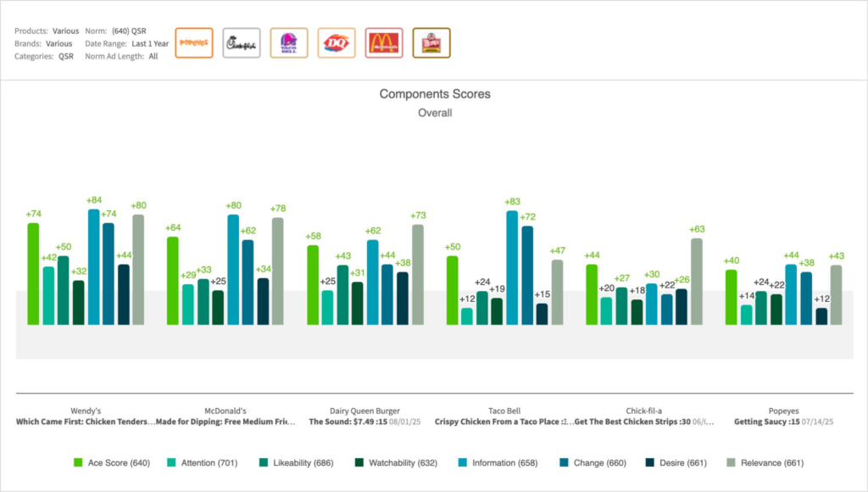Click the Overall chart subtitle
The height and width of the screenshot is (492, 868).
435,113
